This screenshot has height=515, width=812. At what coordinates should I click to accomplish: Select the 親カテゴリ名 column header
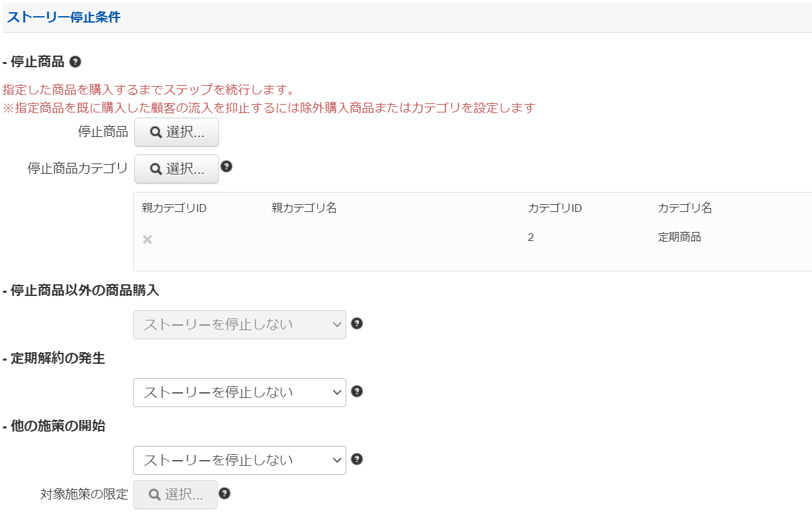click(x=304, y=208)
